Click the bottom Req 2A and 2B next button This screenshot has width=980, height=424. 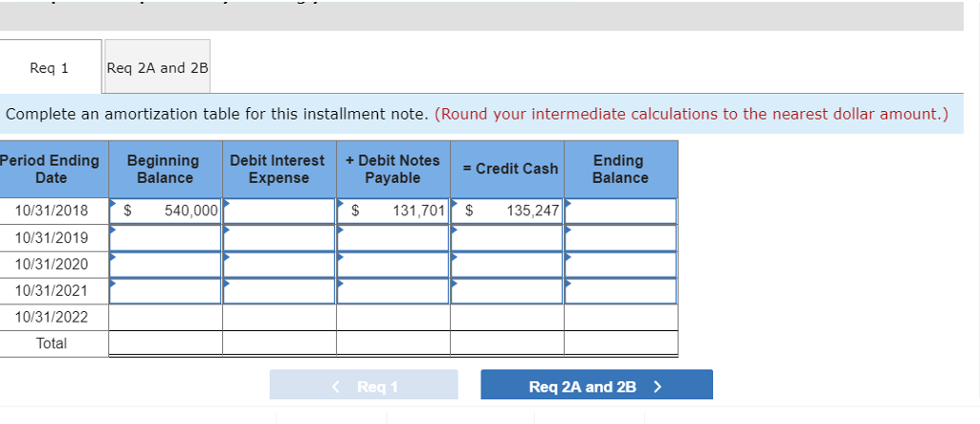tap(596, 386)
